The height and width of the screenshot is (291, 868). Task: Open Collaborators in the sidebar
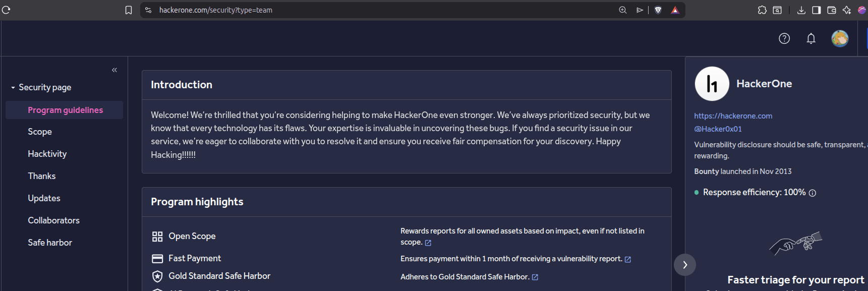53,220
